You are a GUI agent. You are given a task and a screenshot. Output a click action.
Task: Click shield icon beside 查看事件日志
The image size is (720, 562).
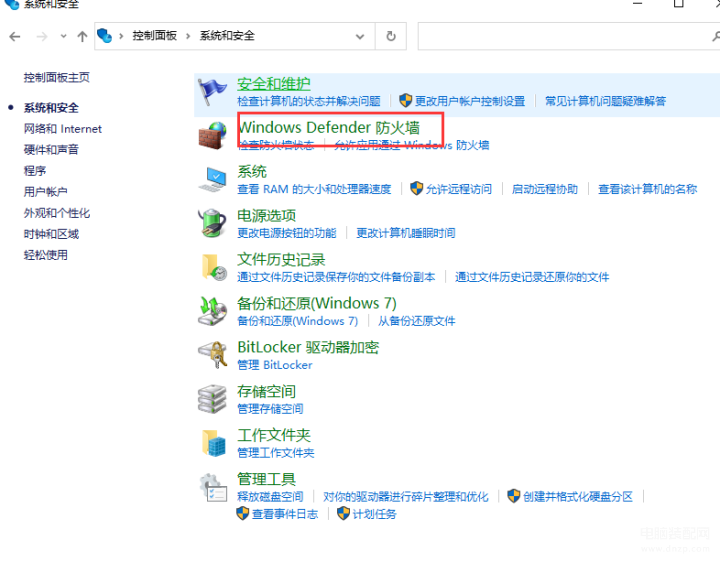click(242, 513)
